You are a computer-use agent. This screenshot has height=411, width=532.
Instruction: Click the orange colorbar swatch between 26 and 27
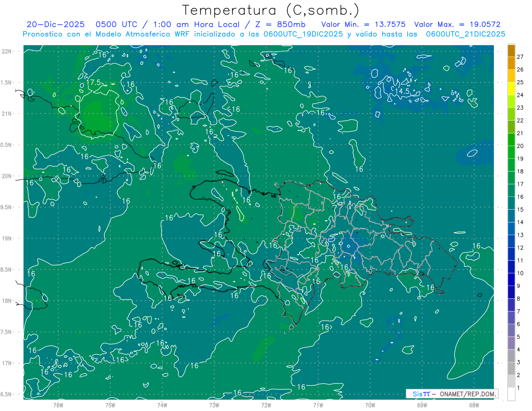(511, 63)
